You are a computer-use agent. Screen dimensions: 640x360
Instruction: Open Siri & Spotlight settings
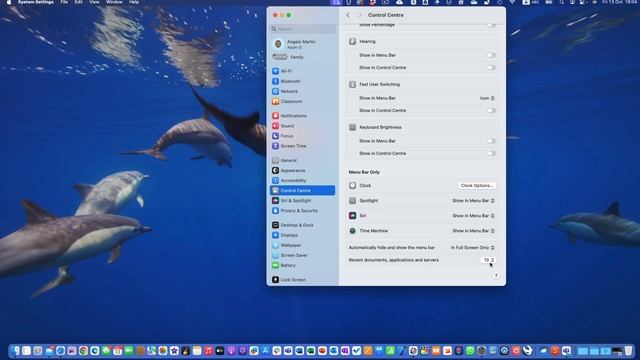(302, 200)
